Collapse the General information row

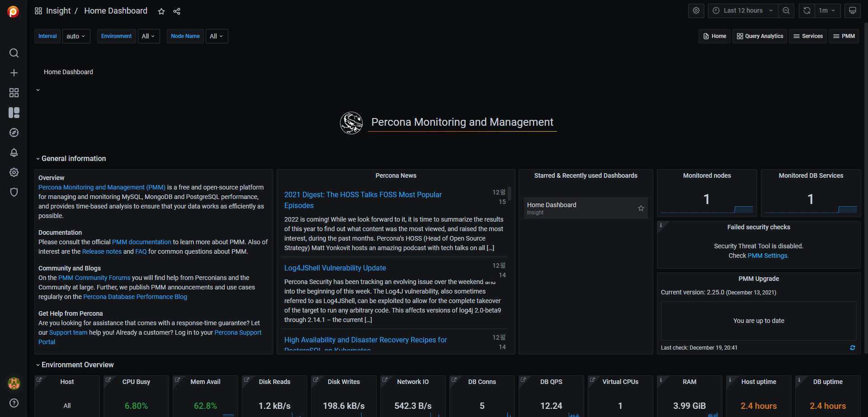71,158
